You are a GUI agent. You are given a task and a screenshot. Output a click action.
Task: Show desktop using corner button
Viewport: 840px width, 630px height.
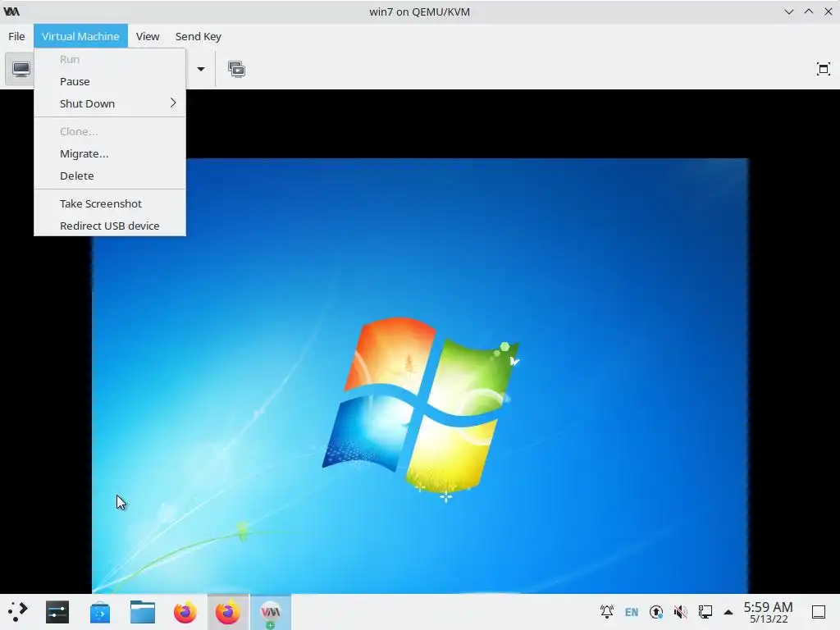[818, 612]
